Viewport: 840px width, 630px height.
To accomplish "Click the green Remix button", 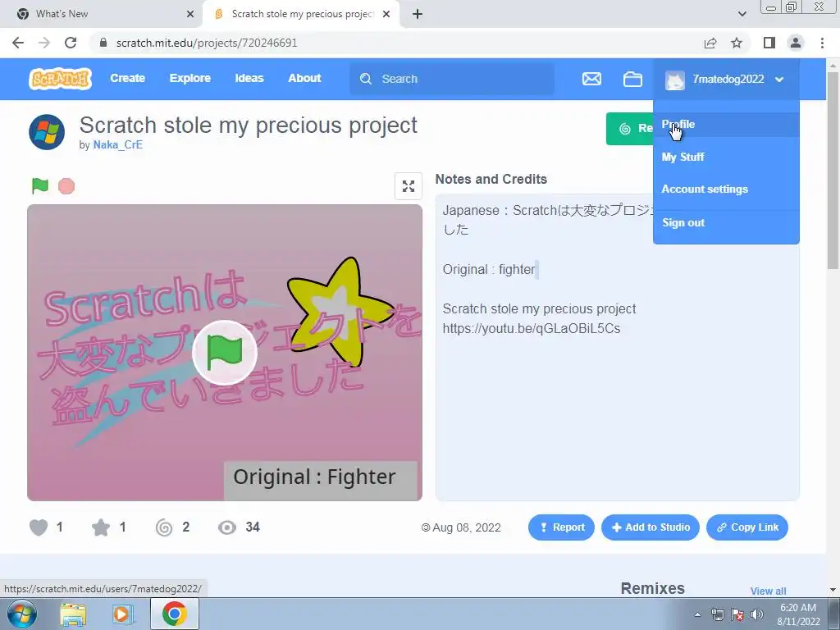I will (630, 129).
